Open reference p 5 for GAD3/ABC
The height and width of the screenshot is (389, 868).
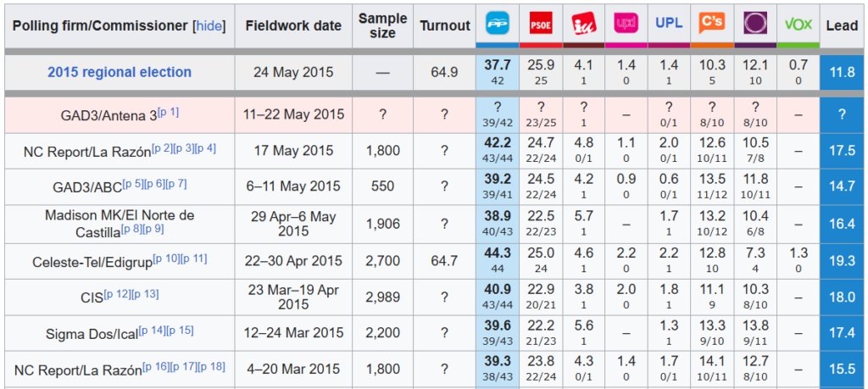(133, 183)
